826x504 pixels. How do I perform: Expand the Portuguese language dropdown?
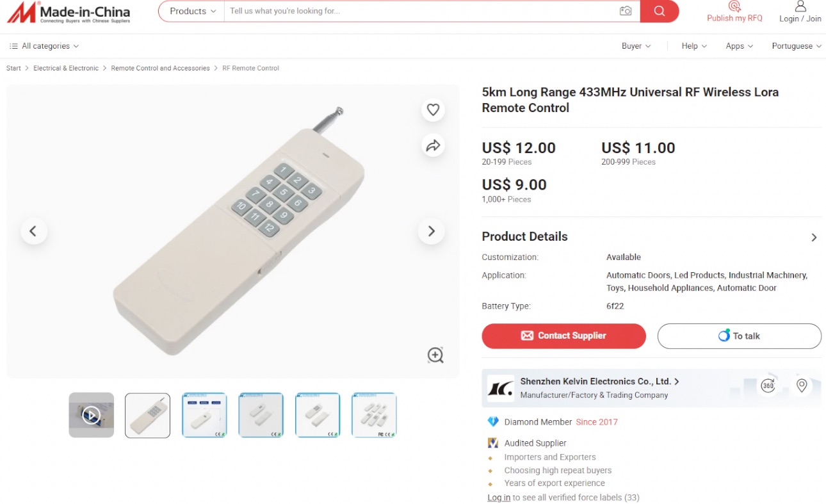pos(796,46)
